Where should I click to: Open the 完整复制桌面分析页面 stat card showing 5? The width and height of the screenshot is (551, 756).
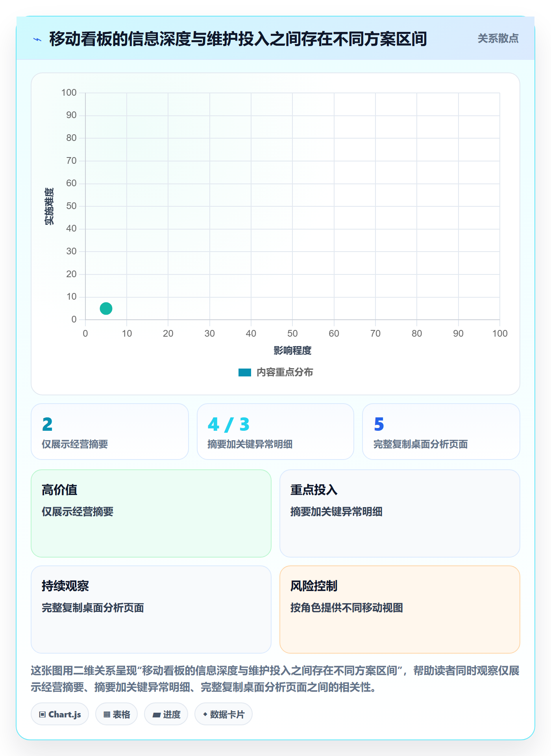click(441, 432)
